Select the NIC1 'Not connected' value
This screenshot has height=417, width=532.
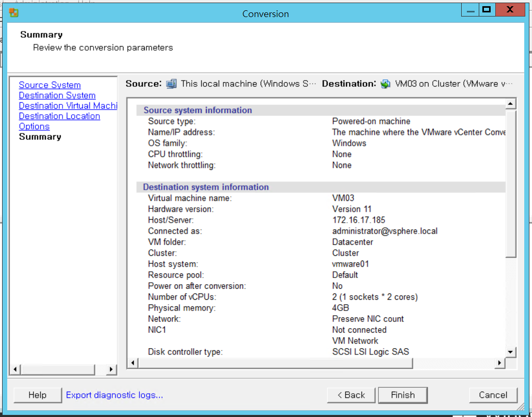pyautogui.click(x=359, y=330)
